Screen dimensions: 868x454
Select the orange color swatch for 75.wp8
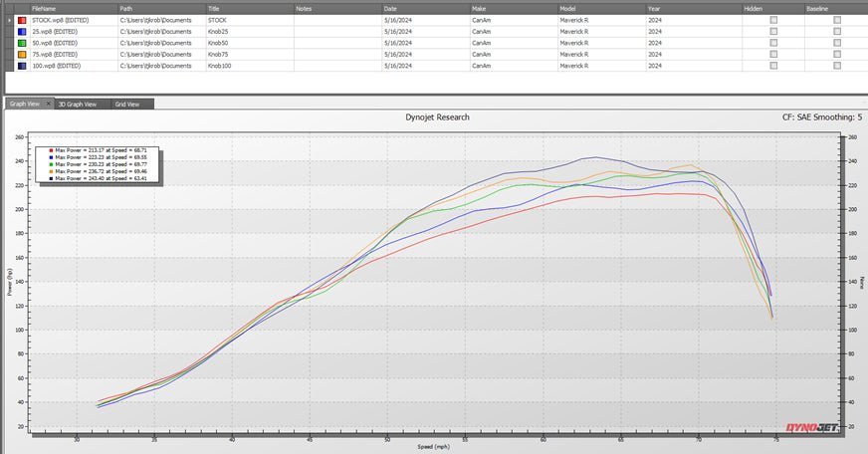tap(22, 54)
